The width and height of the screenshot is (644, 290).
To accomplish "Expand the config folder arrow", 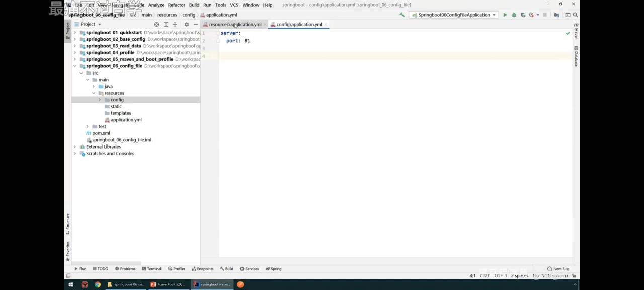I will (x=100, y=100).
